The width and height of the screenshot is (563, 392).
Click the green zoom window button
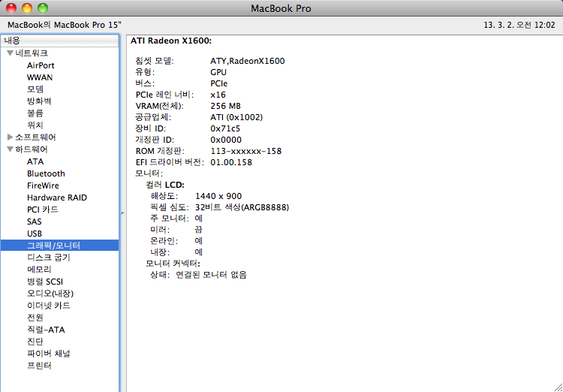coord(43,8)
